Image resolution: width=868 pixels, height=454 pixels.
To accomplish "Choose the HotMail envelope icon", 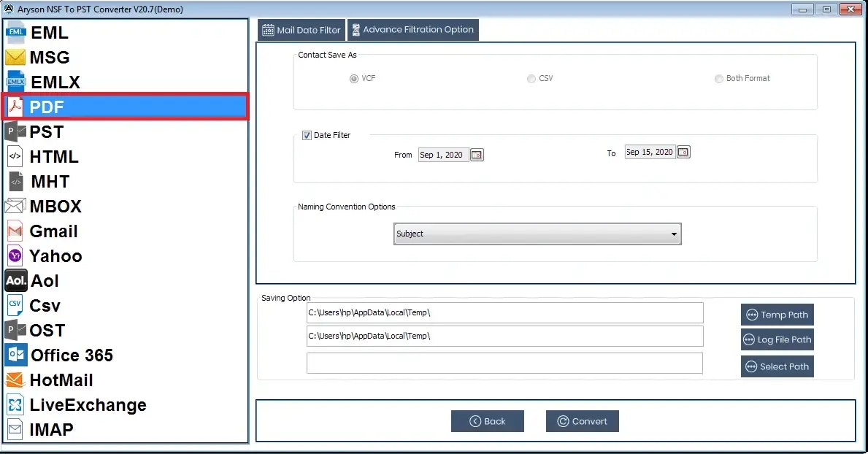I will tap(15, 380).
